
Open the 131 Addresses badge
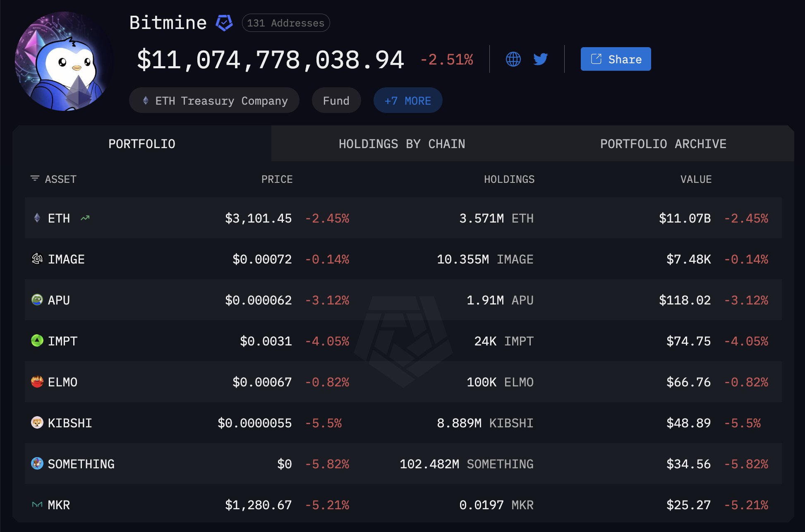(x=285, y=23)
